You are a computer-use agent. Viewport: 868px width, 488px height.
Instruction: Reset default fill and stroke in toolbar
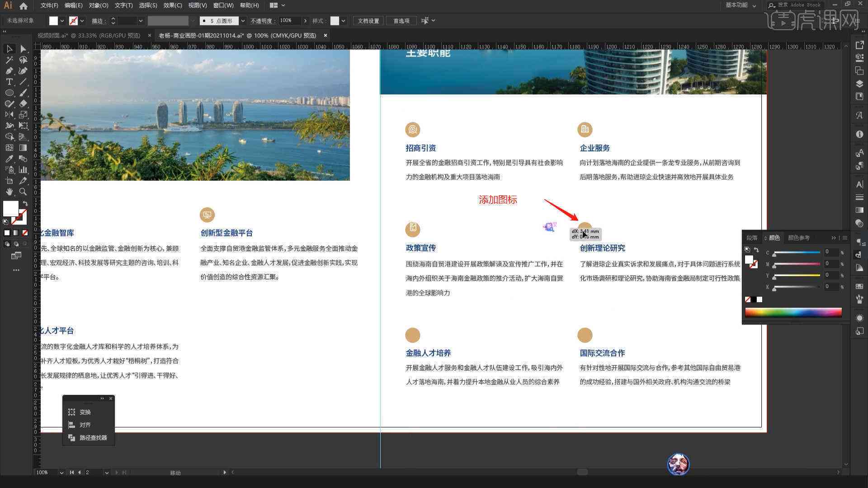(x=5, y=222)
